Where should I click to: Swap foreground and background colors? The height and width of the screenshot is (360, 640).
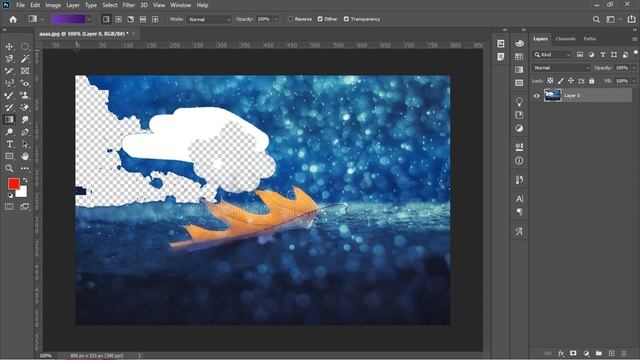coord(25,180)
